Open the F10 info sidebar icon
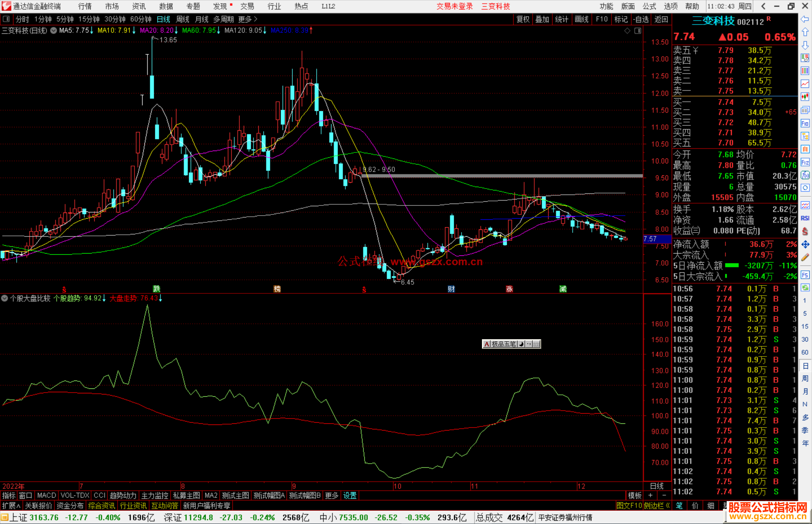The image size is (812, 524). [805, 123]
